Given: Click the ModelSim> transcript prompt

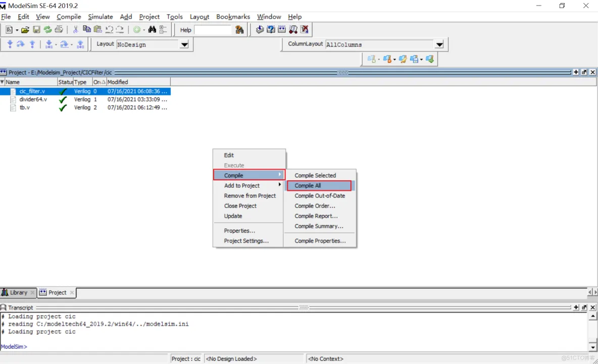Looking at the screenshot, I should 14,346.
